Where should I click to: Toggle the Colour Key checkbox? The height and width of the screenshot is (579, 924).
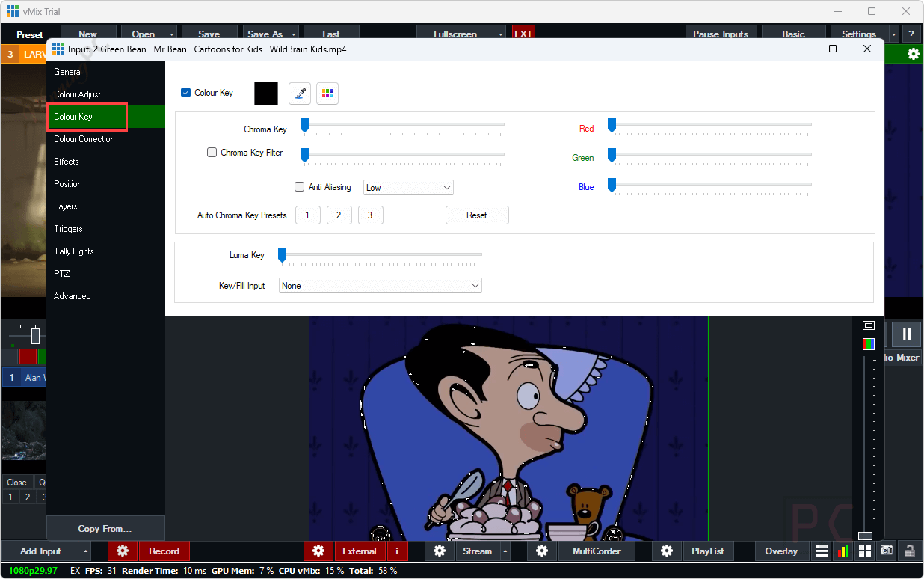(x=186, y=93)
